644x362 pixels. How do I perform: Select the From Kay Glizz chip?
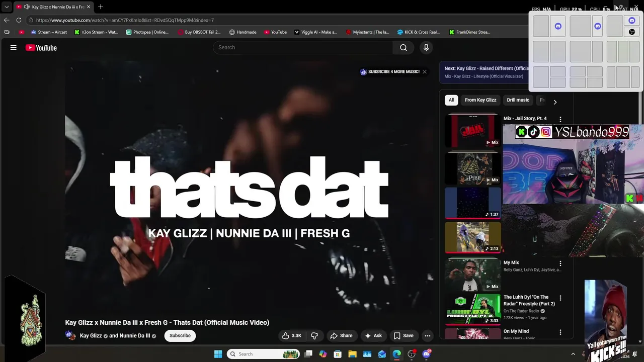[x=480, y=100]
